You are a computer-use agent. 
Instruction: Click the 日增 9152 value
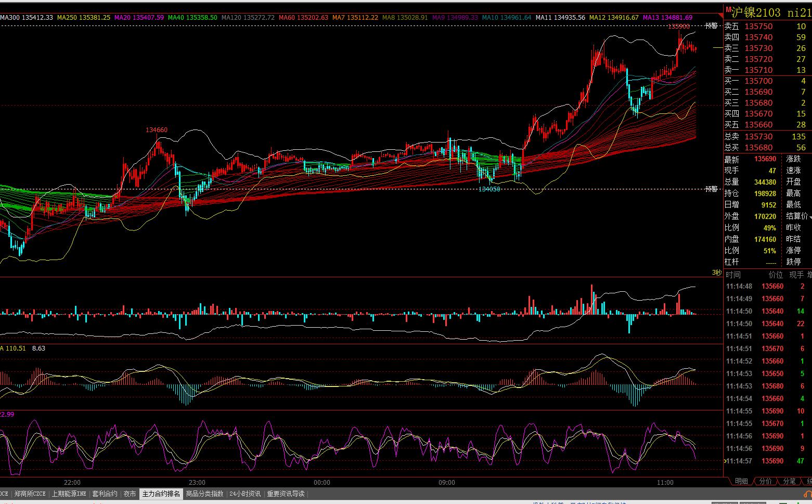pos(768,205)
